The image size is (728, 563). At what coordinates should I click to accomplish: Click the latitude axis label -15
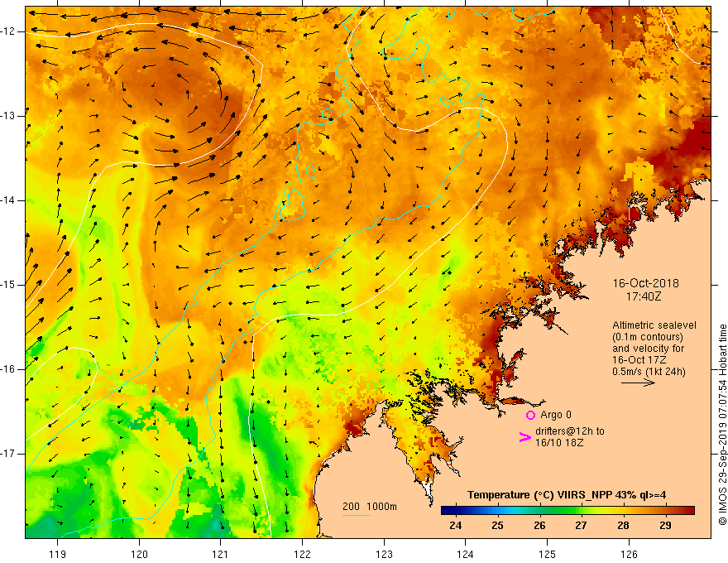pyautogui.click(x=8, y=285)
